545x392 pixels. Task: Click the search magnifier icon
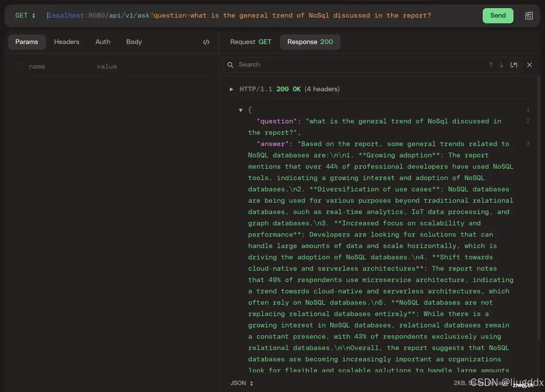[230, 65]
